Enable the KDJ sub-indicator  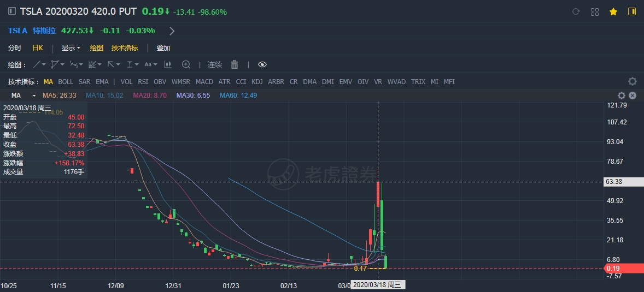click(x=257, y=82)
